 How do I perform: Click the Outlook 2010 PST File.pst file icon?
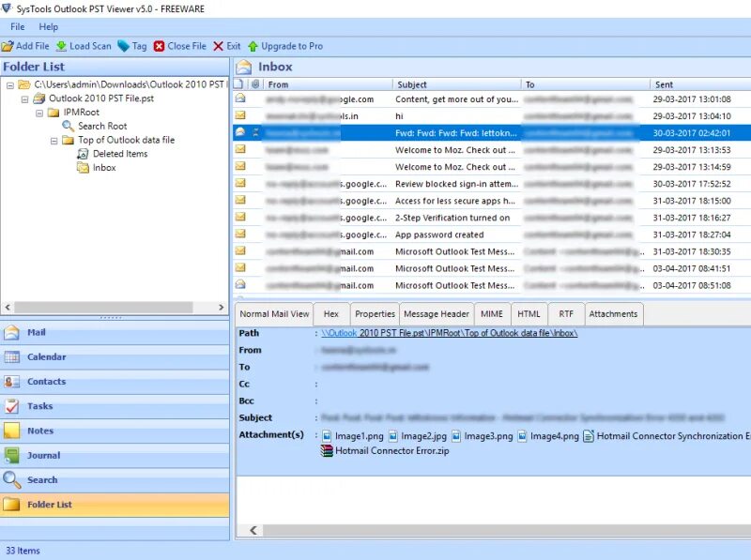tap(39, 98)
